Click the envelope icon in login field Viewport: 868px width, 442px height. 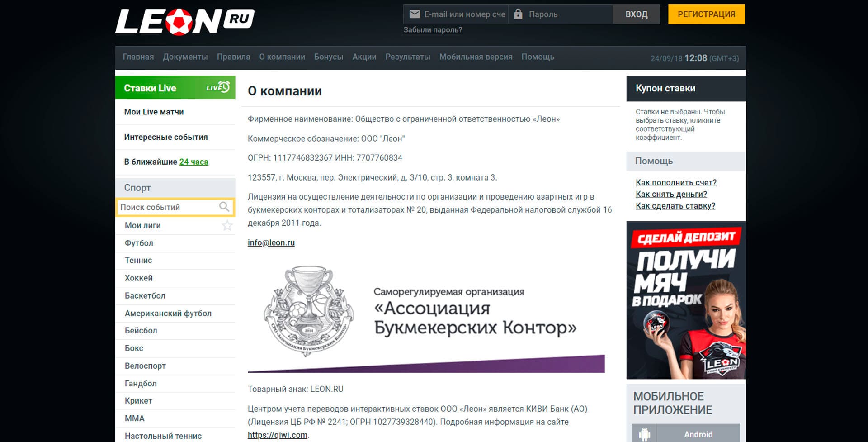pyautogui.click(x=415, y=14)
